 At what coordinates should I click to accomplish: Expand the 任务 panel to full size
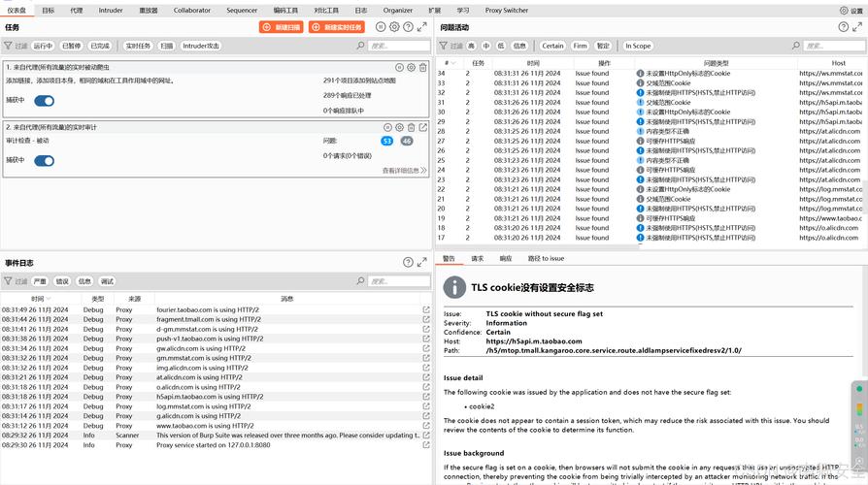[422, 27]
